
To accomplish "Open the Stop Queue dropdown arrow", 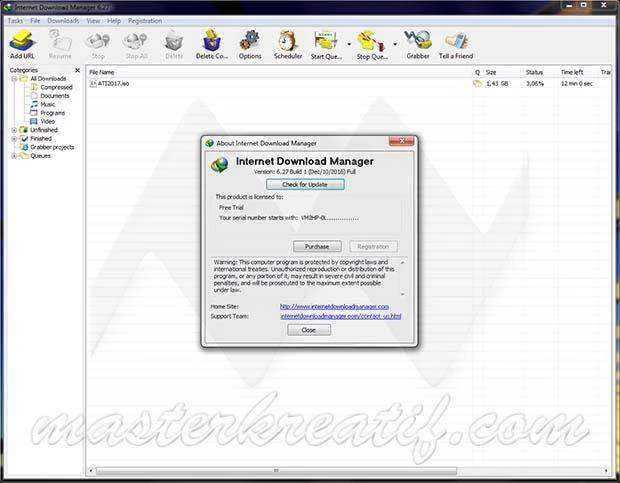I will [x=395, y=44].
